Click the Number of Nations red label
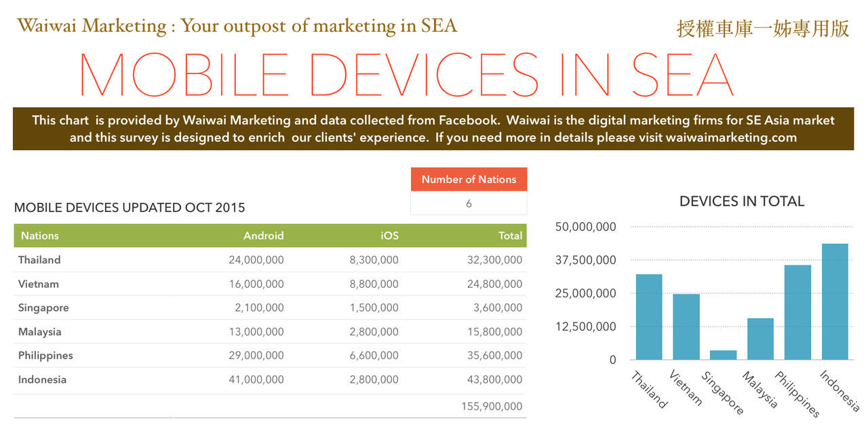 (x=469, y=179)
